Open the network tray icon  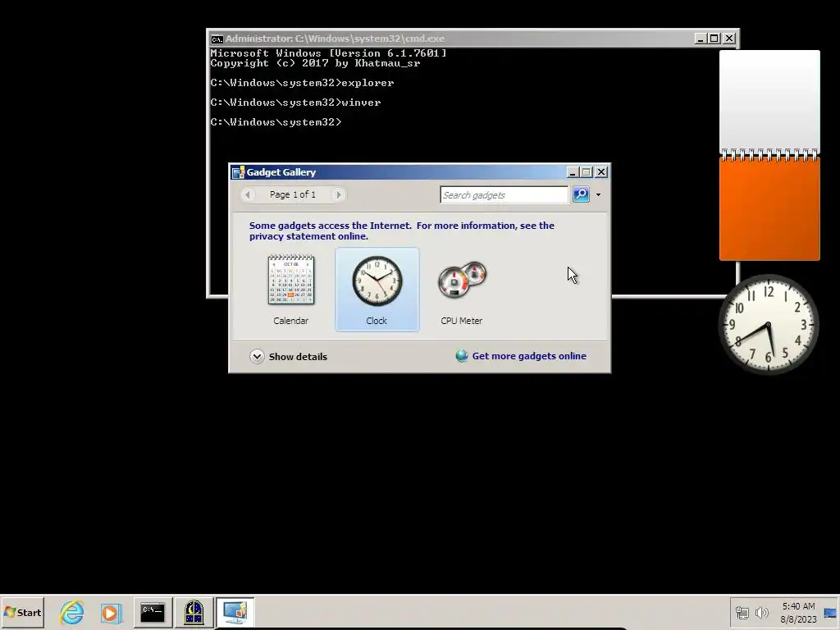pyautogui.click(x=742, y=612)
